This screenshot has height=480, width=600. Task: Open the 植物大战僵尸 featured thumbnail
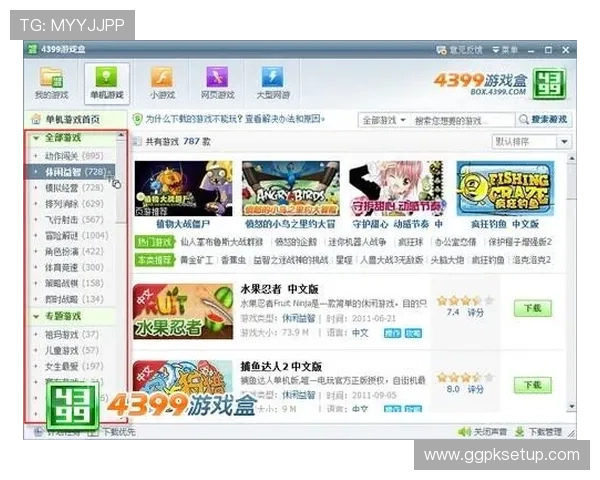[183, 189]
